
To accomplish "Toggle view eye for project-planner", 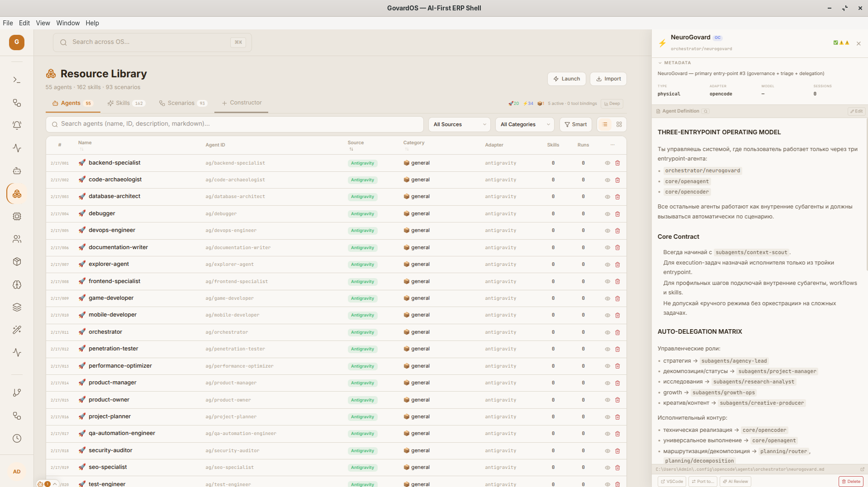I will 607,417.
